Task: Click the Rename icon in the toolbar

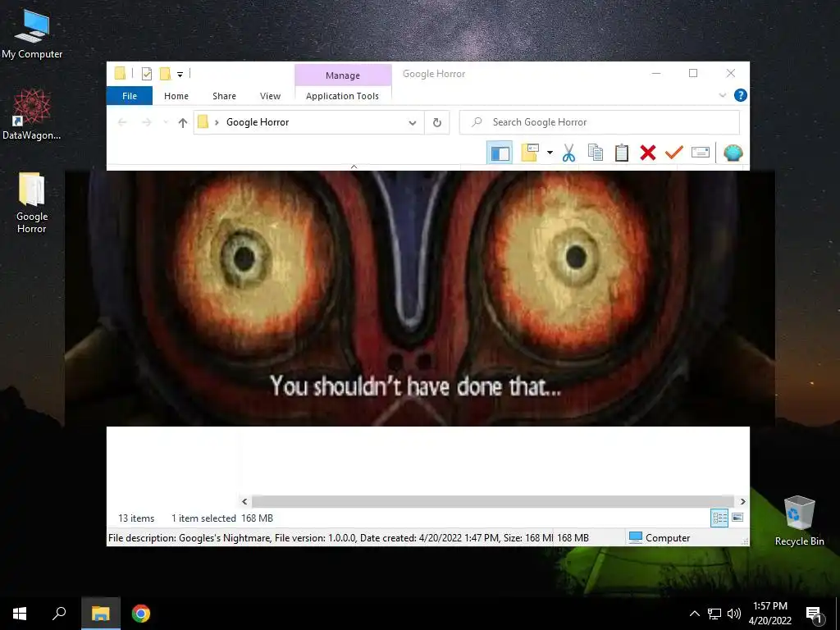Action: pyautogui.click(x=701, y=153)
